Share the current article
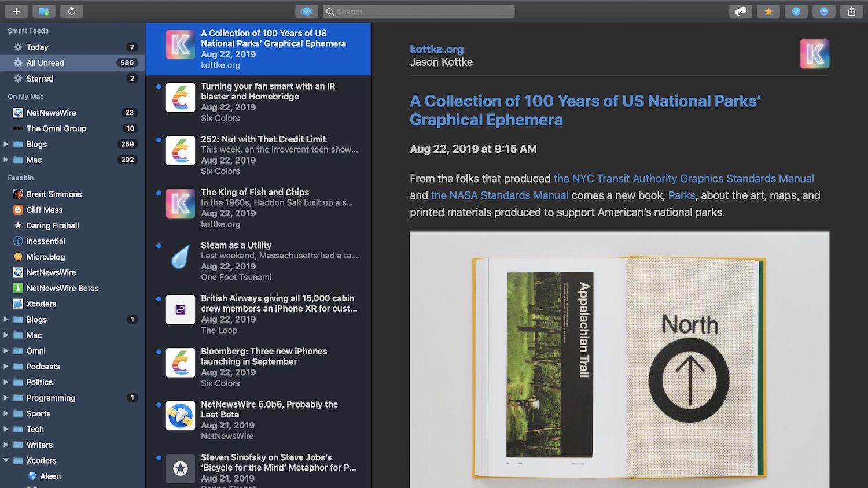The height and width of the screenshot is (488, 868). click(x=851, y=11)
